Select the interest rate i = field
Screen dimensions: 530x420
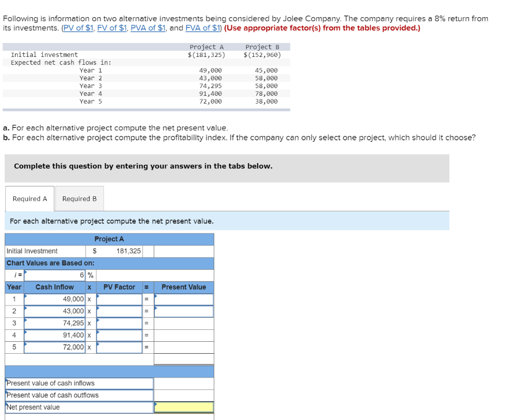55,276
